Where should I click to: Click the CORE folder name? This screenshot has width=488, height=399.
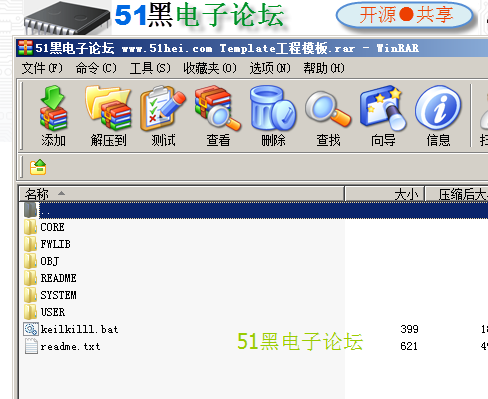point(52,227)
